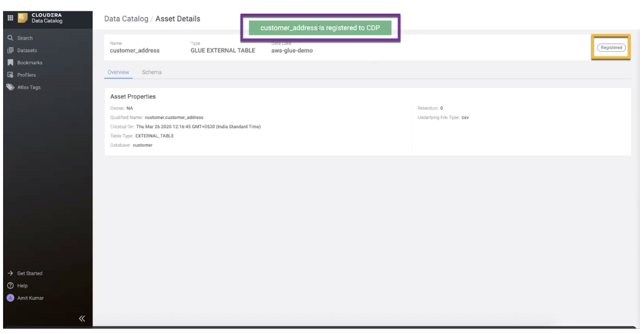The image size is (644, 334).
Task: Select the Overview tab
Action: pos(118,72)
